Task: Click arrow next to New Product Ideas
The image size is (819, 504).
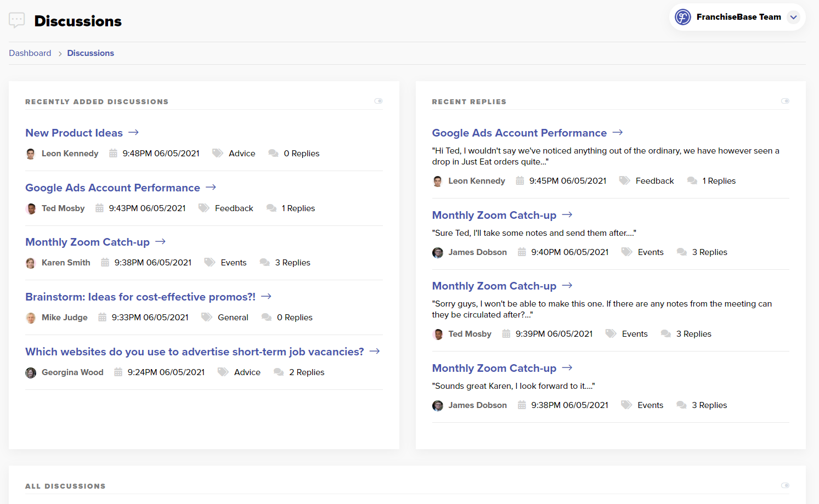Action: click(x=133, y=133)
